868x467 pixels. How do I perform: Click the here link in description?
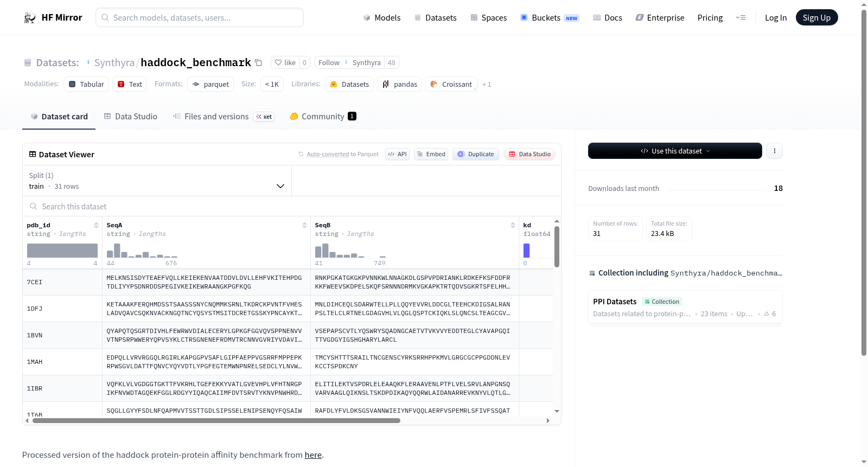(313, 455)
